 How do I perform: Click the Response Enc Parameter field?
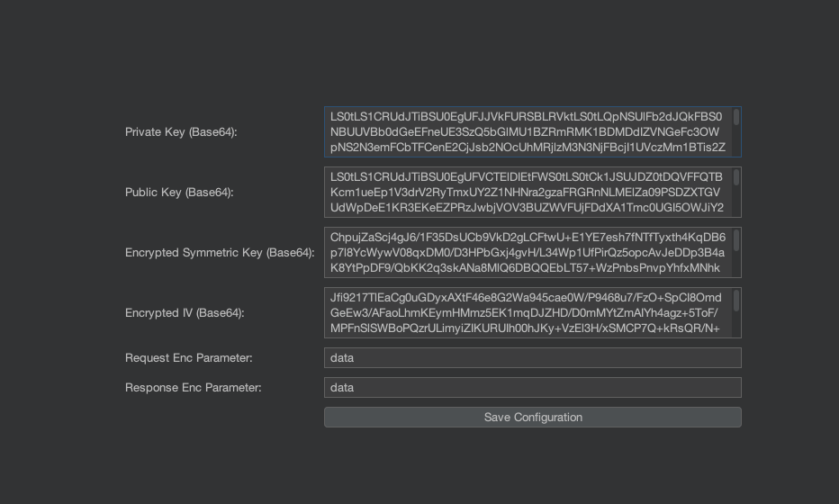(532, 388)
